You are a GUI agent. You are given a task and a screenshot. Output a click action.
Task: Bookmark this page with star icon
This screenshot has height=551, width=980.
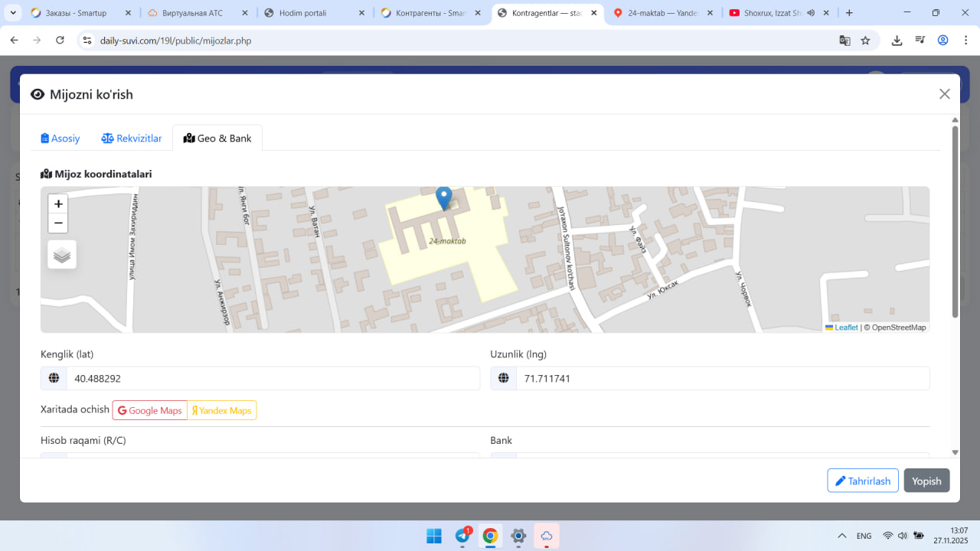click(865, 41)
